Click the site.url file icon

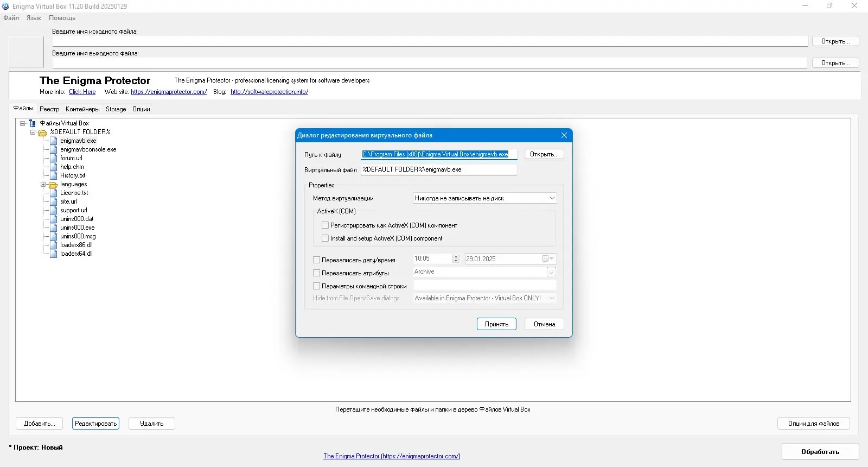click(54, 201)
